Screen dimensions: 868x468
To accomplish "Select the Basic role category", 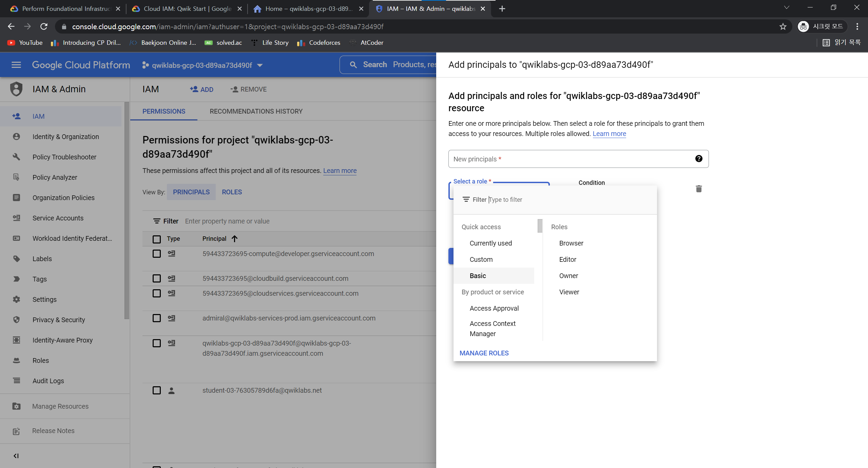I will (478, 276).
